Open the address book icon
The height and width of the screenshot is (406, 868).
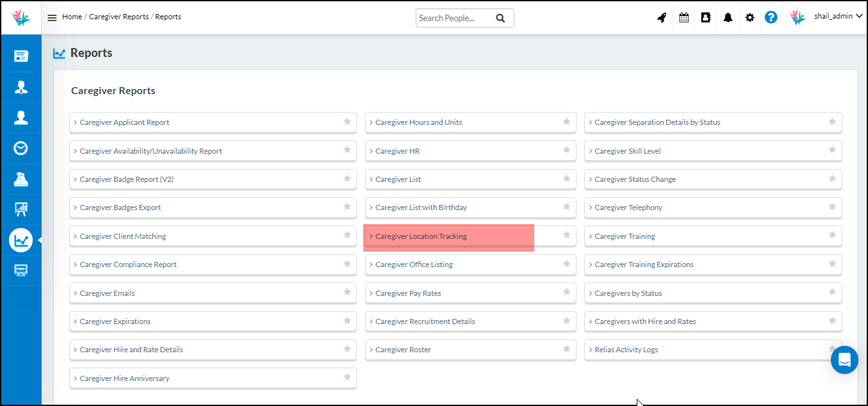705,17
